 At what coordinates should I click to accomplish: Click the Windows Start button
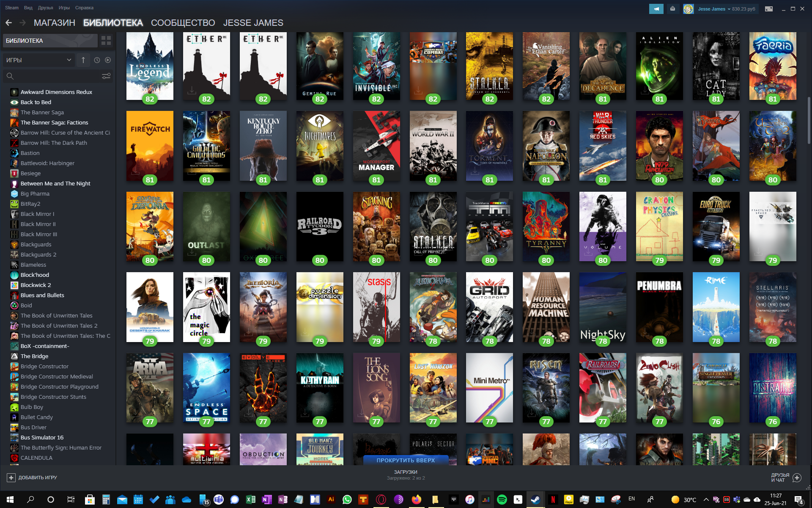tap(10, 500)
